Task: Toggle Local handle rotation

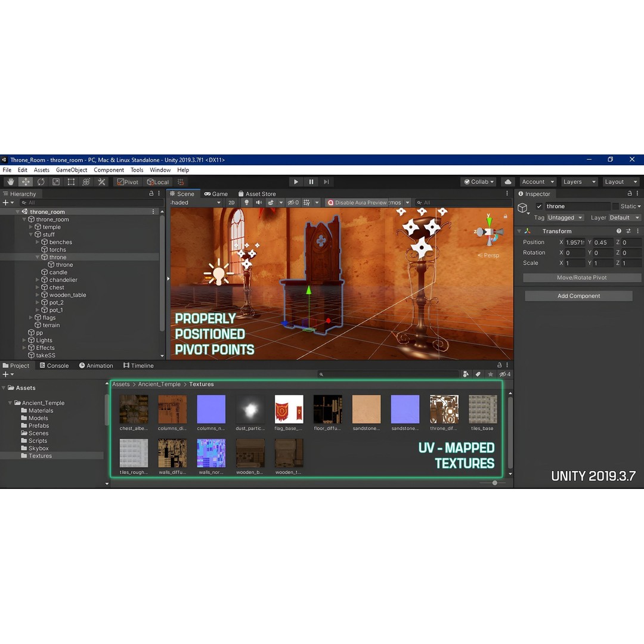Action: click(158, 182)
